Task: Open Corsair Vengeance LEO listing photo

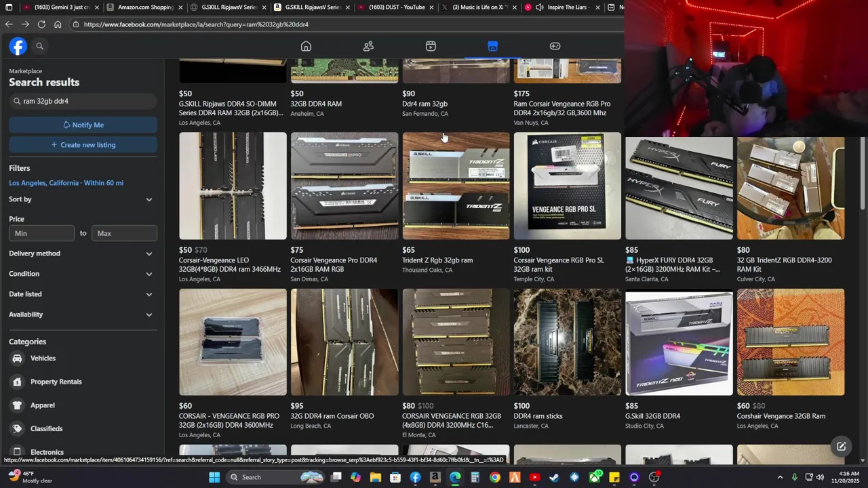Action: pos(233,186)
